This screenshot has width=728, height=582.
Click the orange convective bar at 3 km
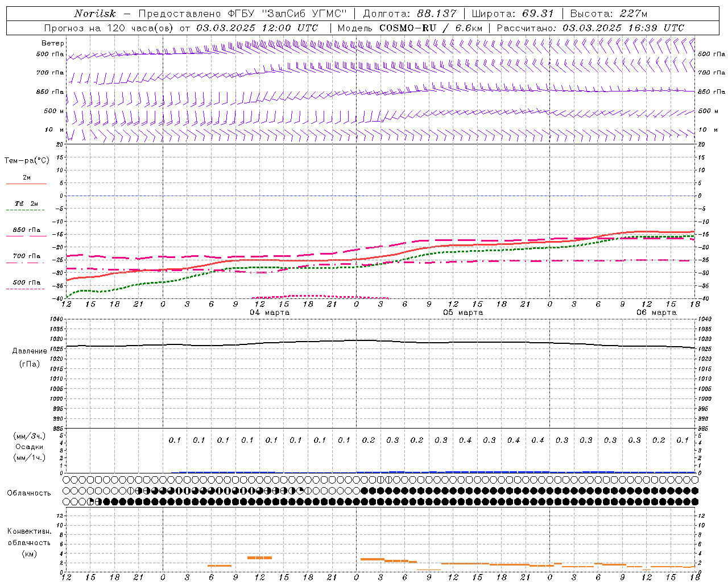tap(259, 558)
